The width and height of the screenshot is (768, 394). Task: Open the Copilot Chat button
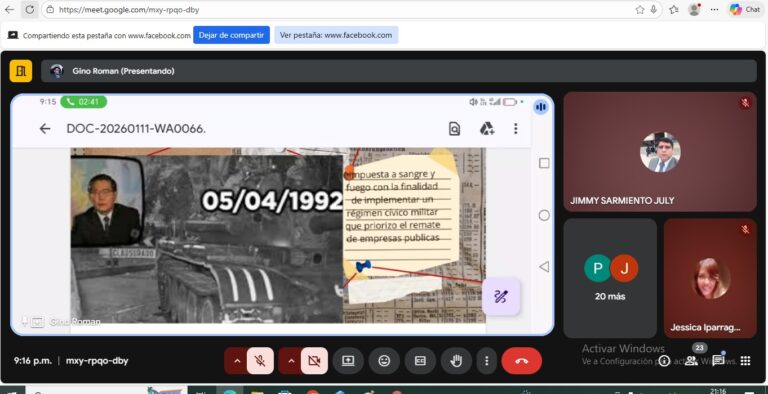(744, 10)
